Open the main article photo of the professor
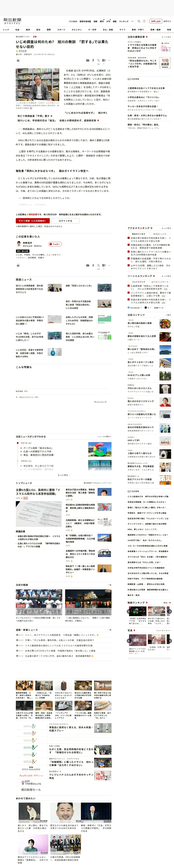Screen dimensions: 174x868 click(x=38, y=85)
